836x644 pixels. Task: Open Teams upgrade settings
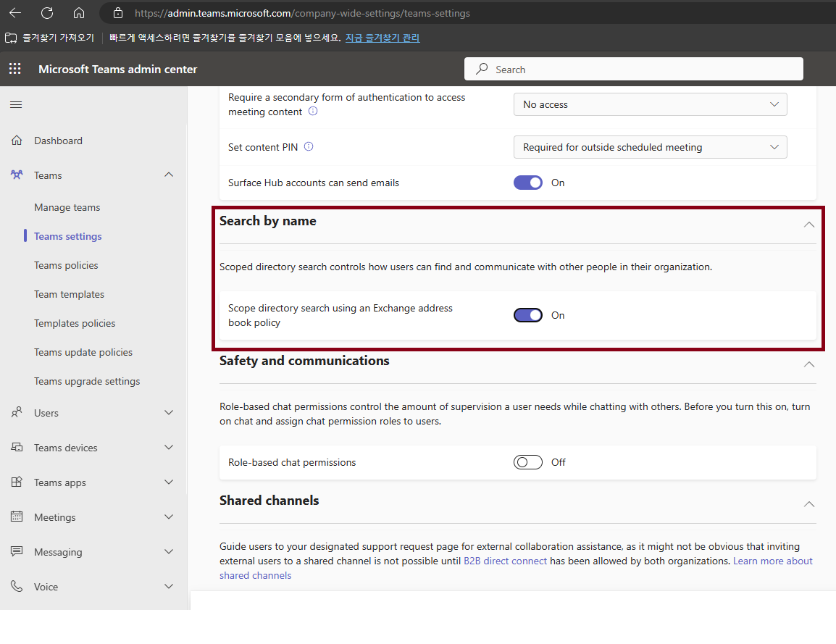pyautogui.click(x=87, y=381)
